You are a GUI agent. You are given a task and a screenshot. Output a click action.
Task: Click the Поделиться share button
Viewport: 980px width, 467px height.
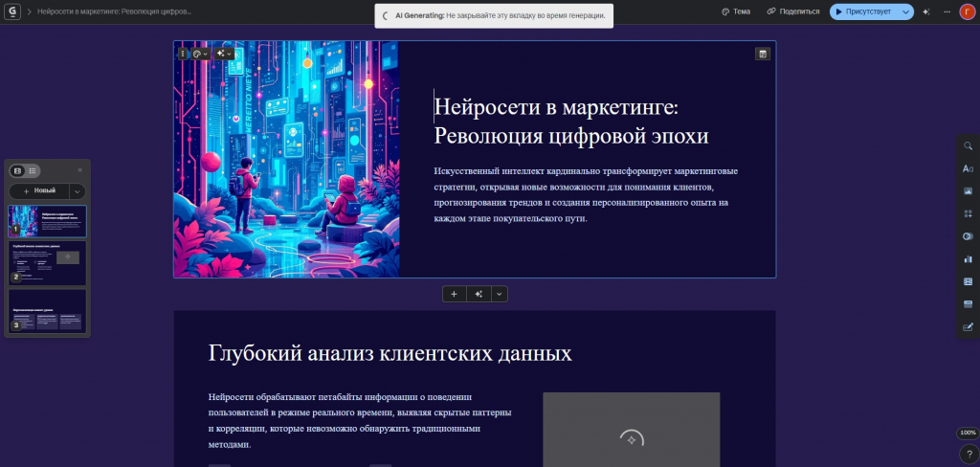pyautogui.click(x=793, y=11)
